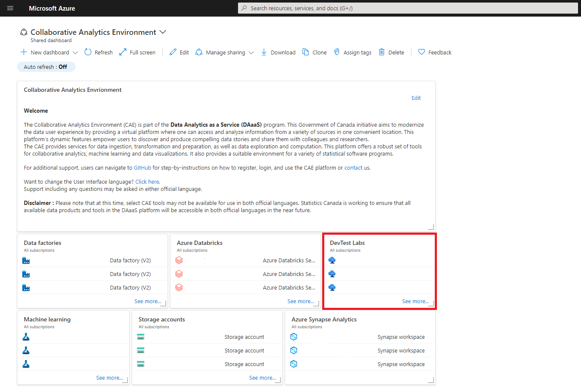
Task: Click the Manage sharing icon
Action: (x=199, y=52)
